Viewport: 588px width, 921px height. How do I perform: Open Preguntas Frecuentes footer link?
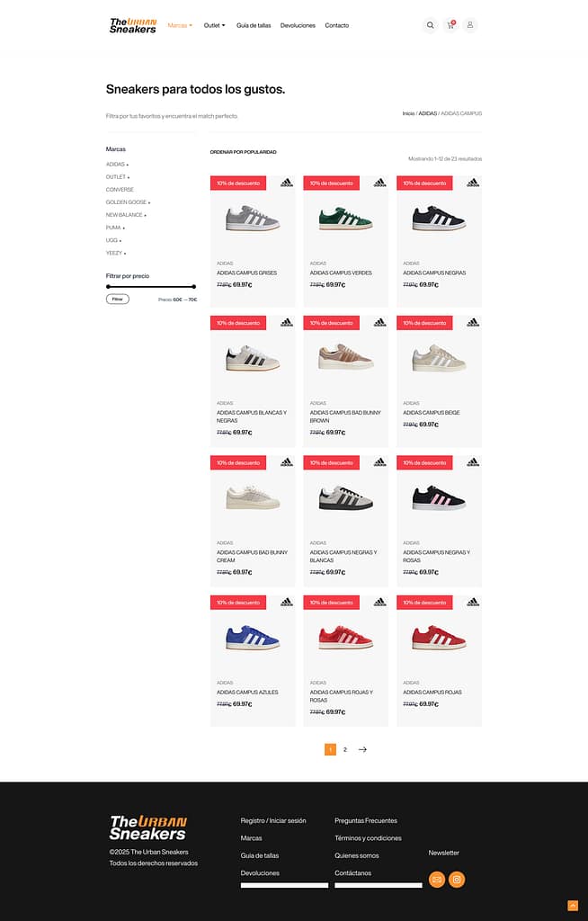pyautogui.click(x=366, y=820)
